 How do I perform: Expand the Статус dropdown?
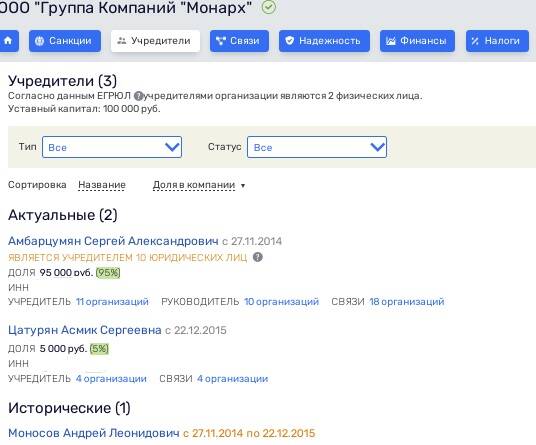coord(317,147)
